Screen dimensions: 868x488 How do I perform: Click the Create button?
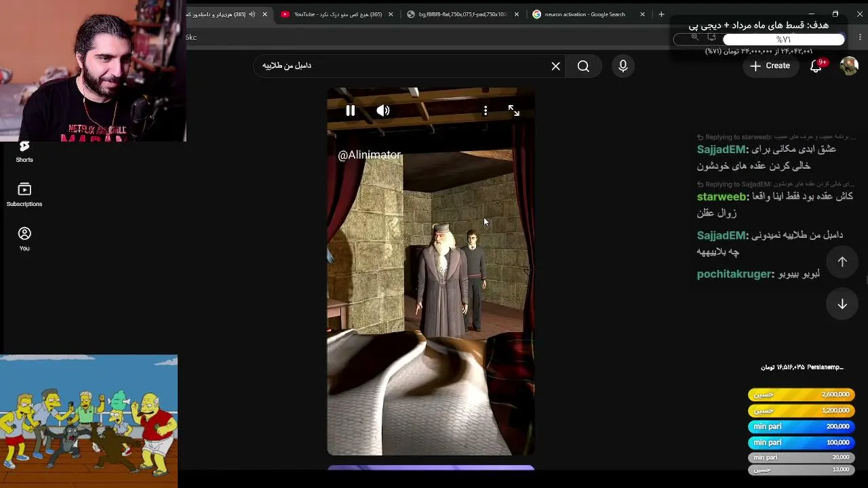tap(770, 66)
